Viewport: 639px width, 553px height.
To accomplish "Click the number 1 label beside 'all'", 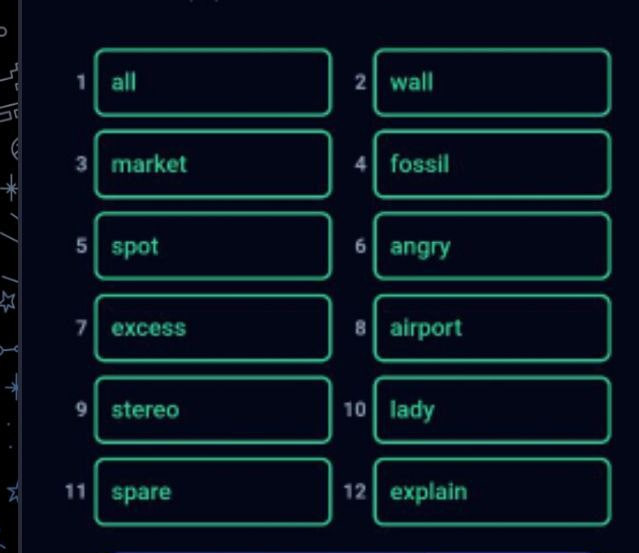I will coord(81,82).
